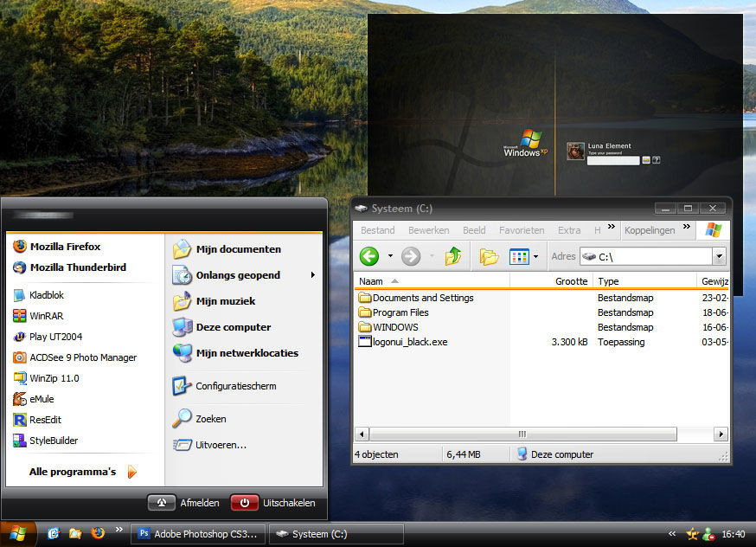Expand the Onlangs geopend submenu

312,275
